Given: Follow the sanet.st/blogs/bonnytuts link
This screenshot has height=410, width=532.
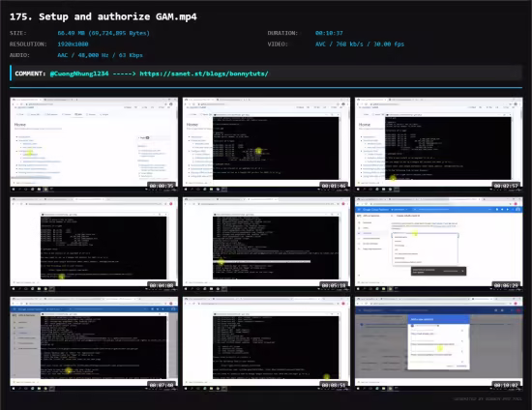Looking at the screenshot, I should [204, 73].
